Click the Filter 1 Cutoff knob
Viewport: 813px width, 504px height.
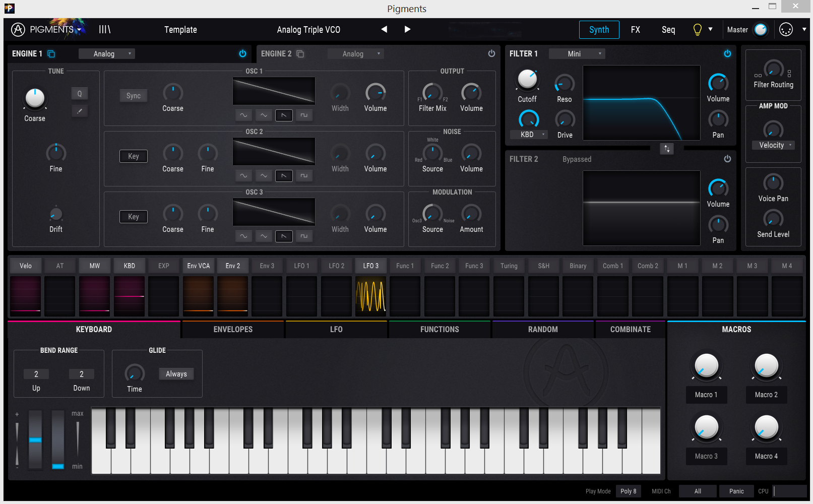pos(527,79)
